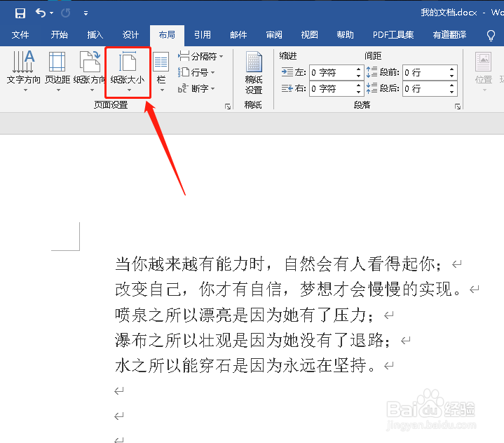Open the 断字 hyphenation dropdown
This screenshot has height=443, width=504.
[x=196, y=88]
